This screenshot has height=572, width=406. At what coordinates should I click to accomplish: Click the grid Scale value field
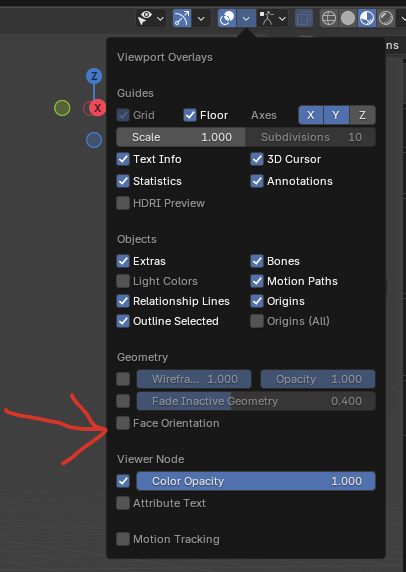click(x=181, y=137)
